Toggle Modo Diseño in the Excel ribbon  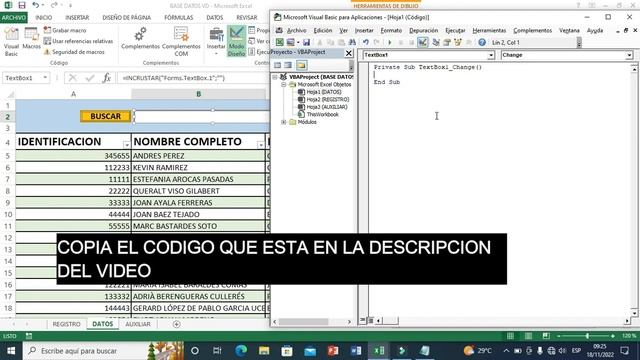(236, 42)
